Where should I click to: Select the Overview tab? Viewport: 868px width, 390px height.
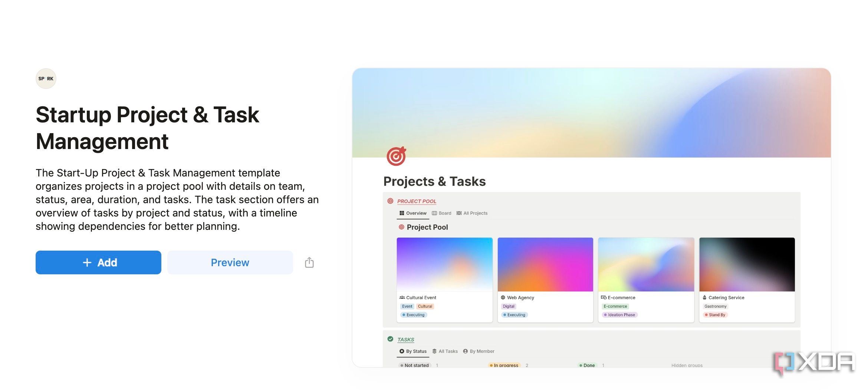413,213
